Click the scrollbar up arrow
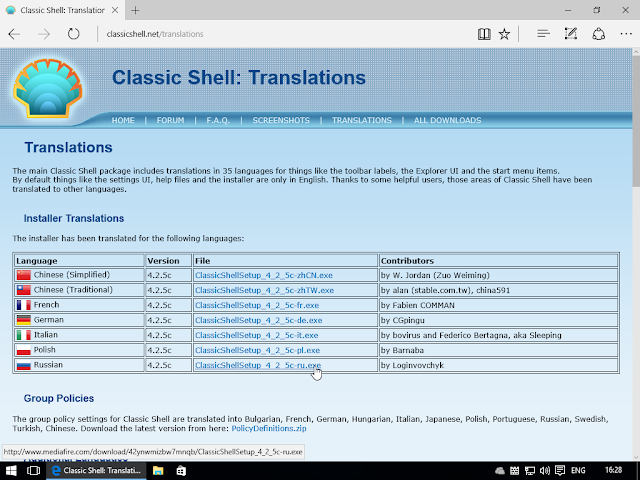Image resolution: width=640 pixels, height=480 pixels. pos(636,52)
